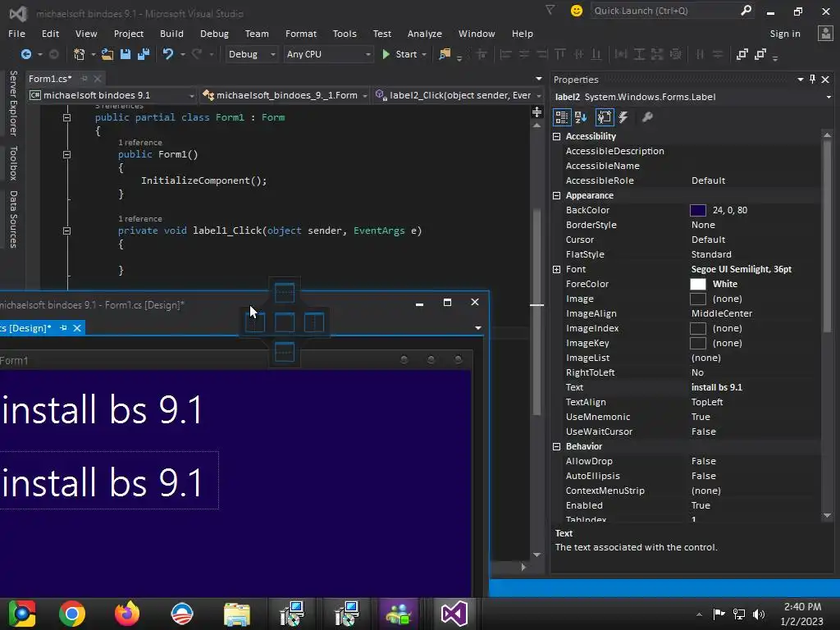Click the dock-left target in the docking guide
Image resolution: width=840 pixels, height=630 pixels.
[x=255, y=322]
